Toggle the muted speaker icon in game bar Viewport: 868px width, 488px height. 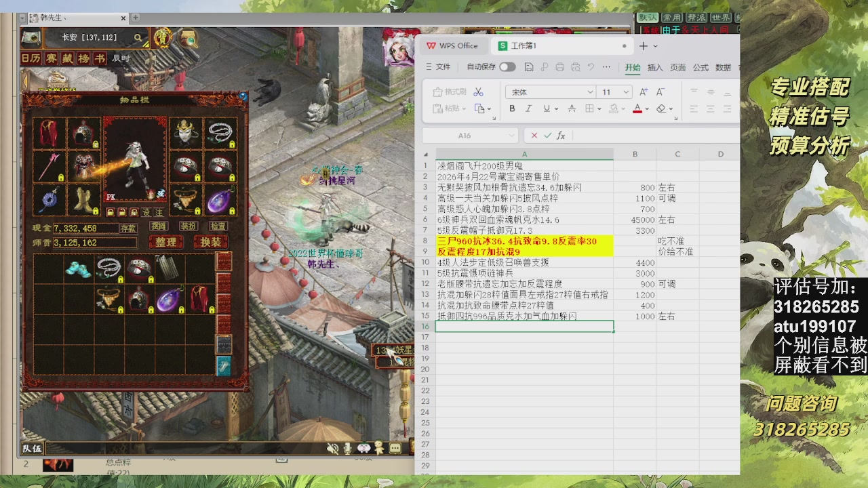tap(332, 448)
